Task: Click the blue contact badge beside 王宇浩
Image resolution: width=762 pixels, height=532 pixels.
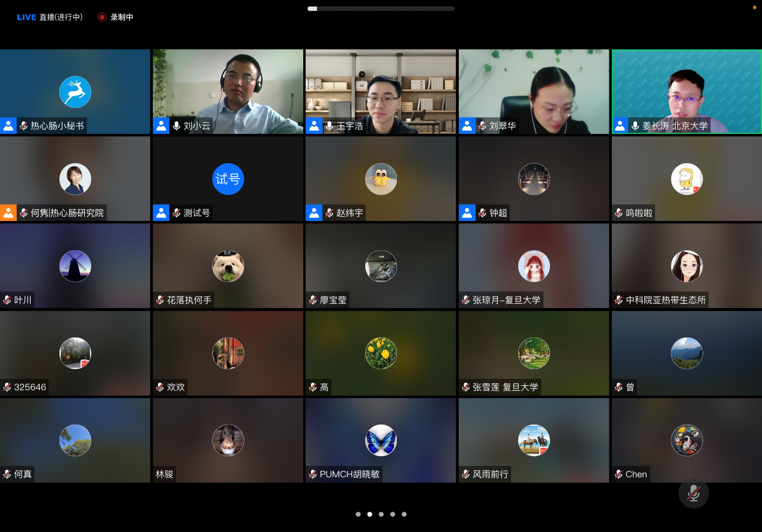Action: (x=313, y=125)
